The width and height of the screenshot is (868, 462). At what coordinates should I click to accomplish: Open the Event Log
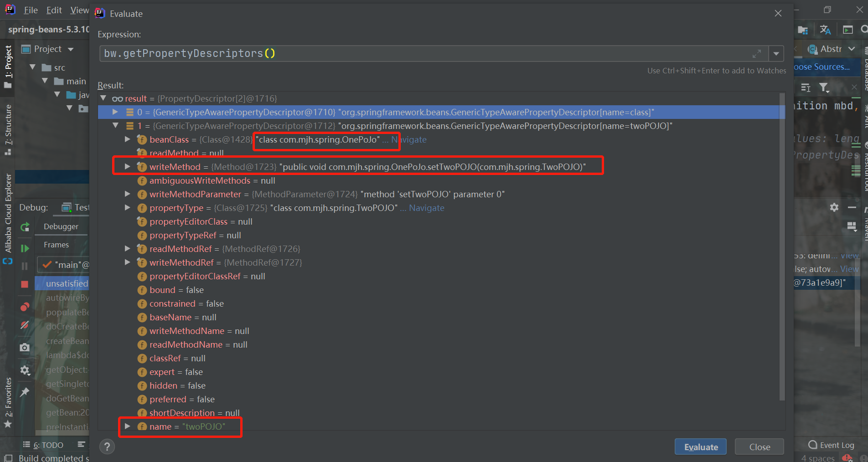coord(832,445)
